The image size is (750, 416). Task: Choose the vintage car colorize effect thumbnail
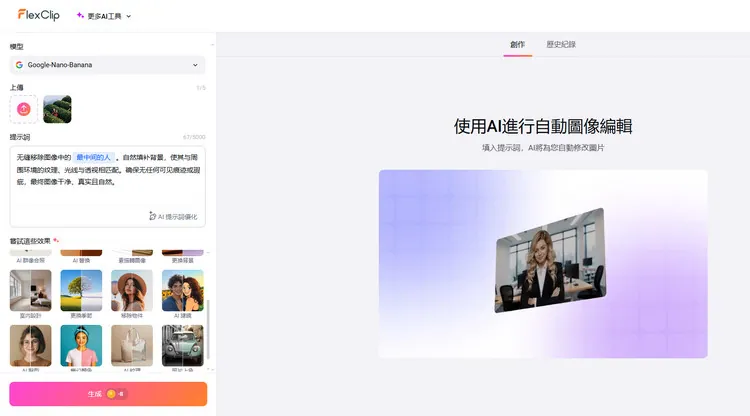click(183, 346)
